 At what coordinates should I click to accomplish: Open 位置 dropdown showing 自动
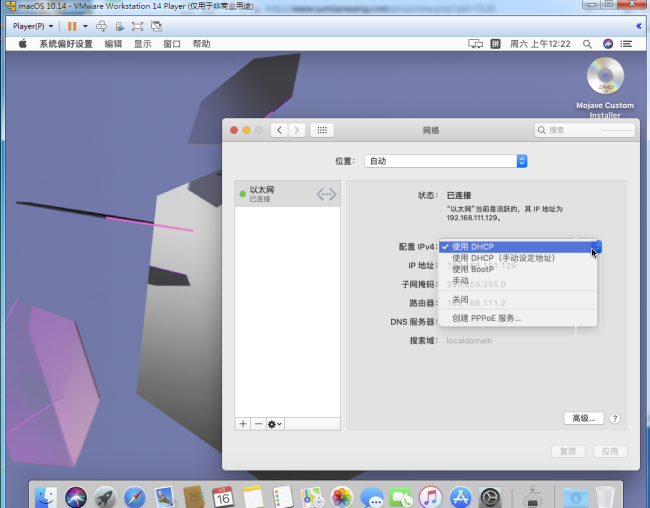(x=446, y=161)
